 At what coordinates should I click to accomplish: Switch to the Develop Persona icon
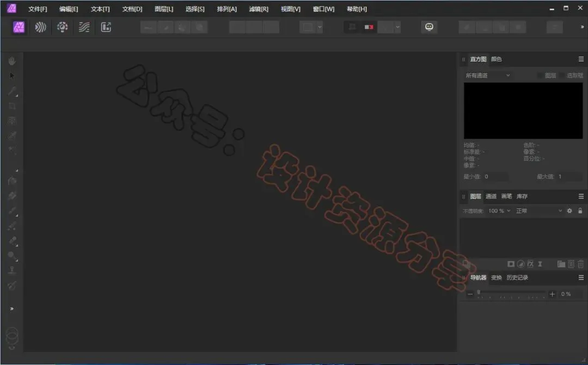click(x=62, y=27)
